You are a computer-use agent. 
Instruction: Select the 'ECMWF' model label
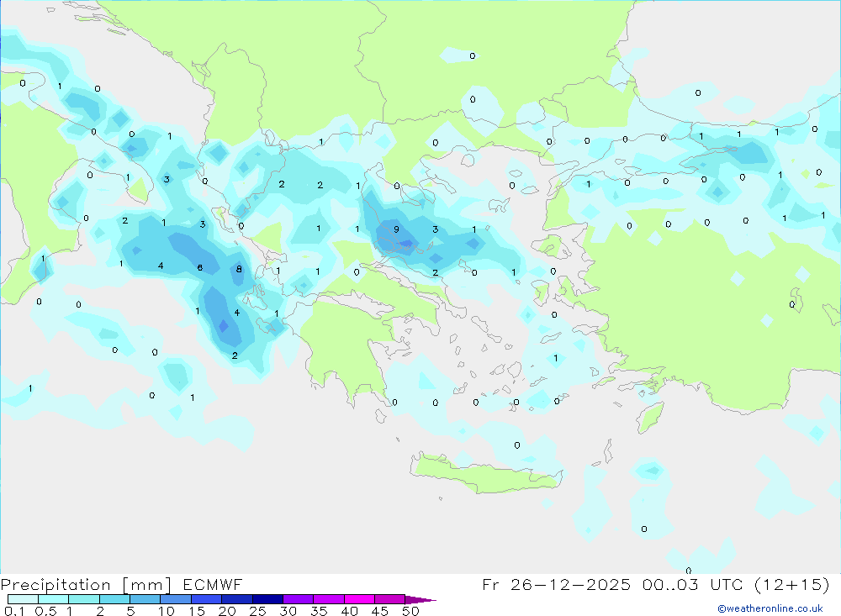coord(213,584)
